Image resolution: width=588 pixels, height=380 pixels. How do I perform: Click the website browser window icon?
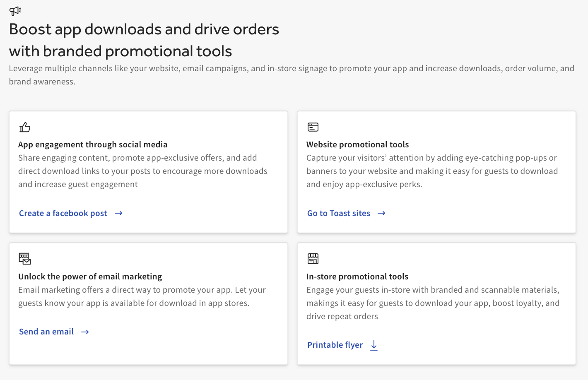click(313, 127)
